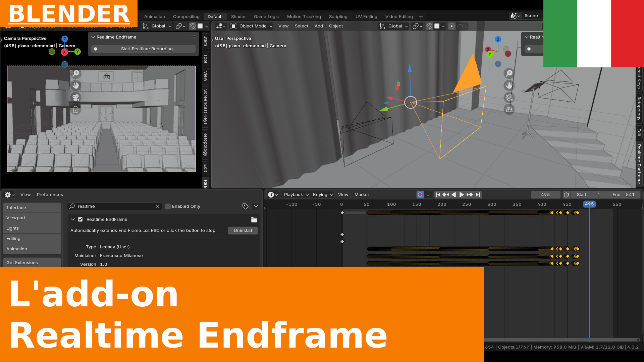Toggle proportional editing in user perspective viewport
The width and height of the screenshot is (644, 362).
[452, 26]
